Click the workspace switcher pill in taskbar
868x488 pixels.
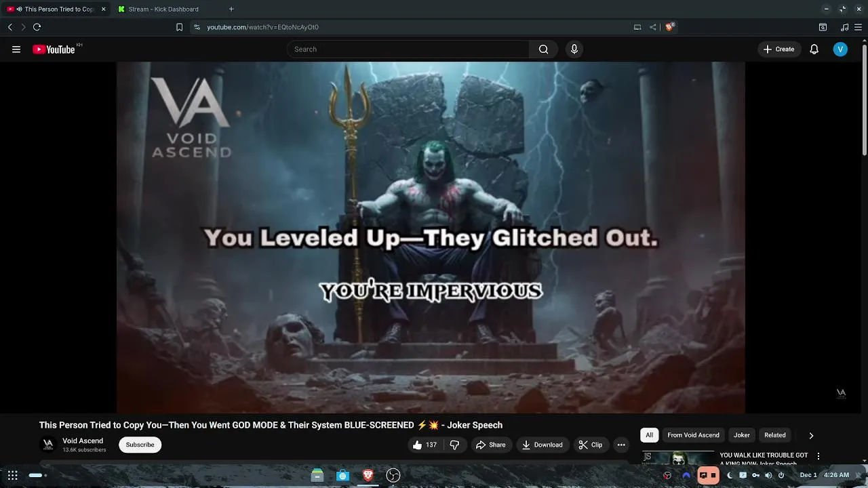[x=37, y=476]
